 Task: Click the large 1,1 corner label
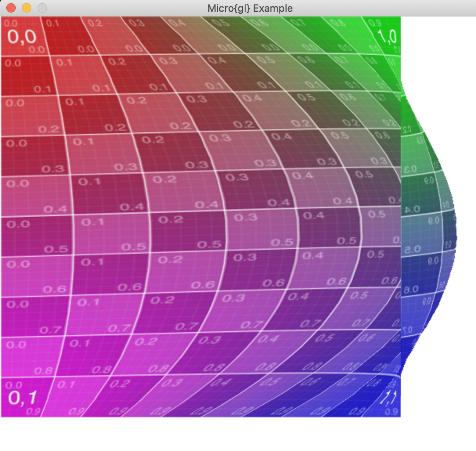point(388,398)
